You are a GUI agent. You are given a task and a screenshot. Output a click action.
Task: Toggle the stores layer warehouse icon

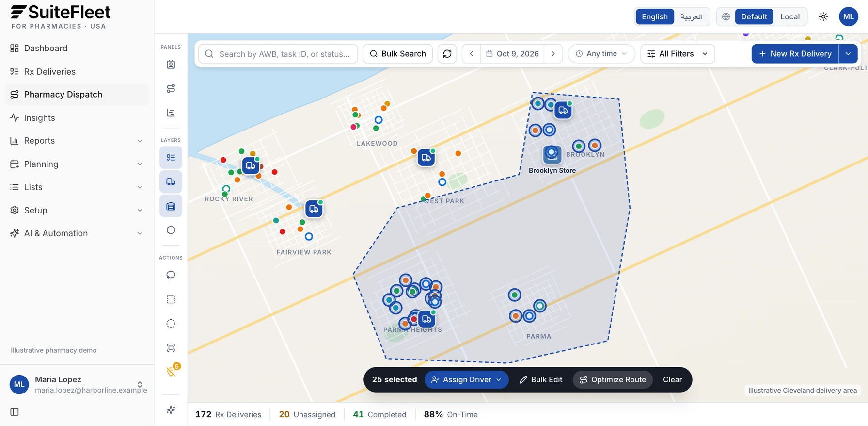click(171, 206)
